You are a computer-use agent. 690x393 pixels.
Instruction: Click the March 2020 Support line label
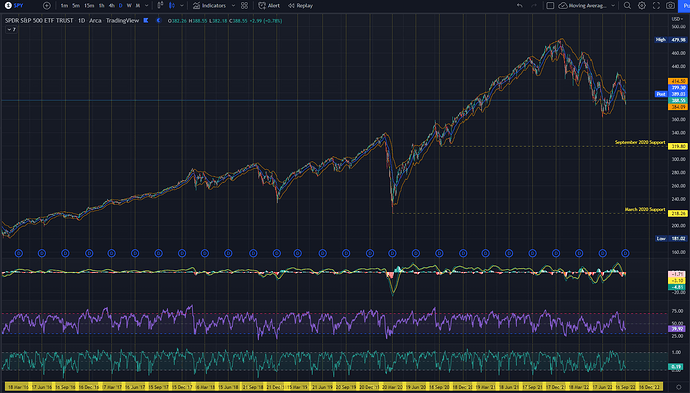[x=645, y=209]
